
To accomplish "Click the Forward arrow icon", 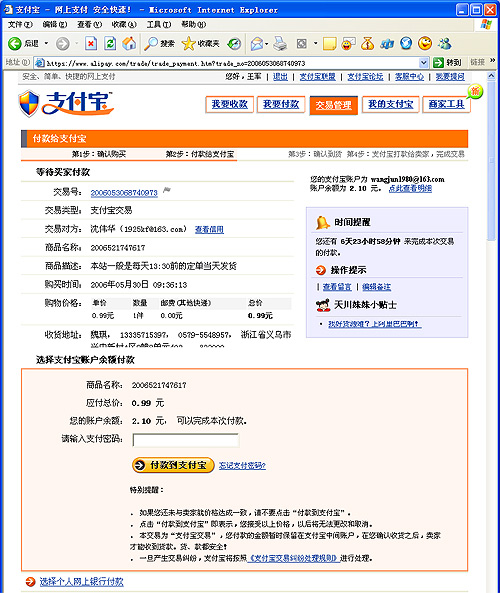I will (62, 44).
